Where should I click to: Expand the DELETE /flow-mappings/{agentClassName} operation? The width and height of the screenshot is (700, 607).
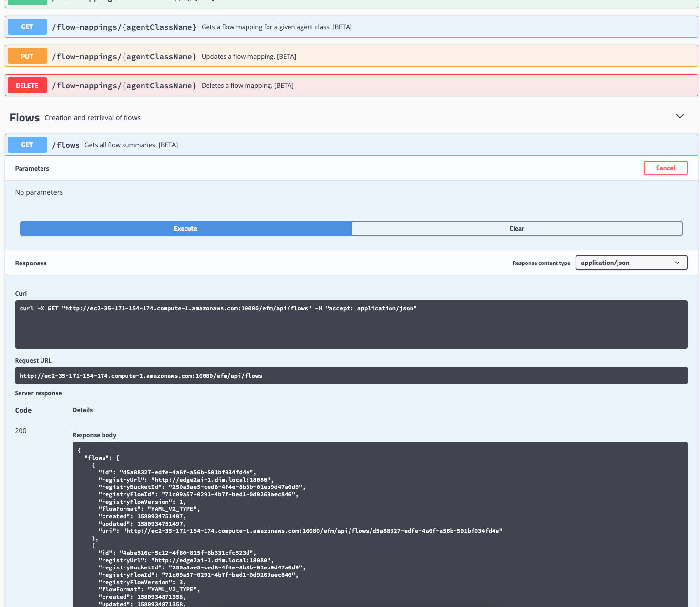pyautogui.click(x=351, y=85)
